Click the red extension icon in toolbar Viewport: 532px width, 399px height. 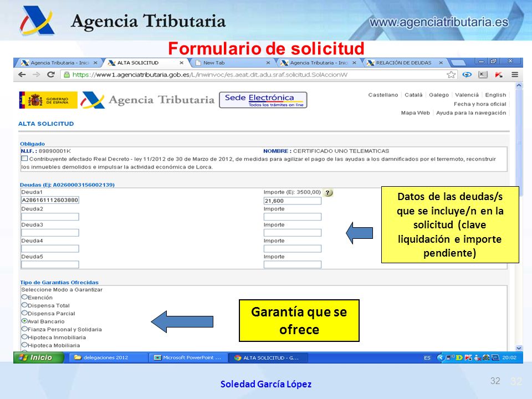498,75
